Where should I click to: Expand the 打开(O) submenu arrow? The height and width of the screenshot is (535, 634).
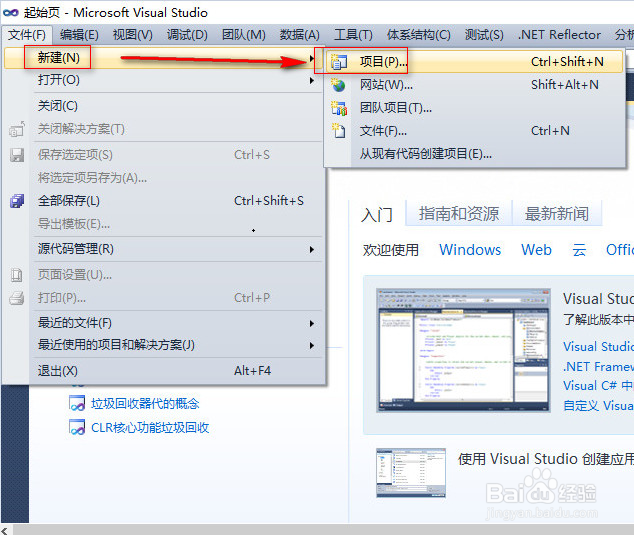point(311,80)
